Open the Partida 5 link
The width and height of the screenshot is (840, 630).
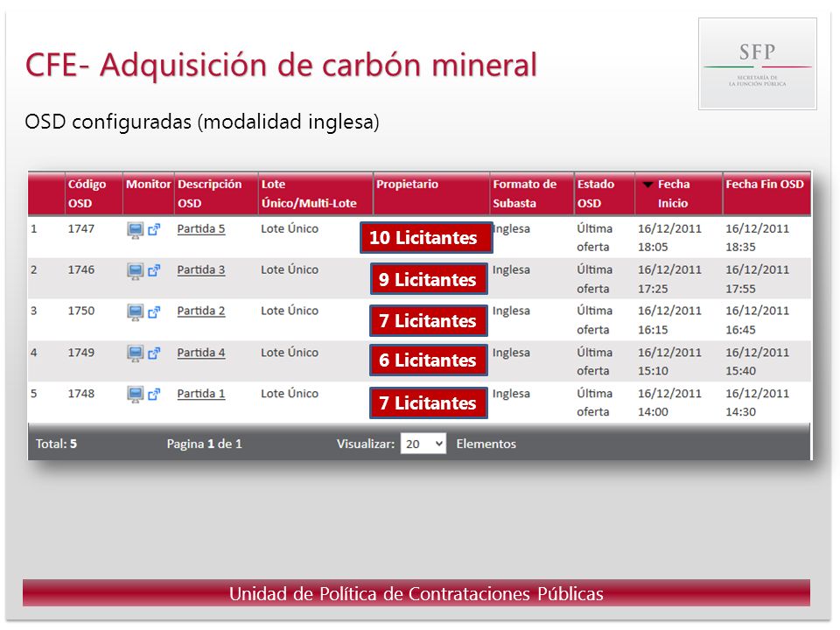click(x=201, y=228)
